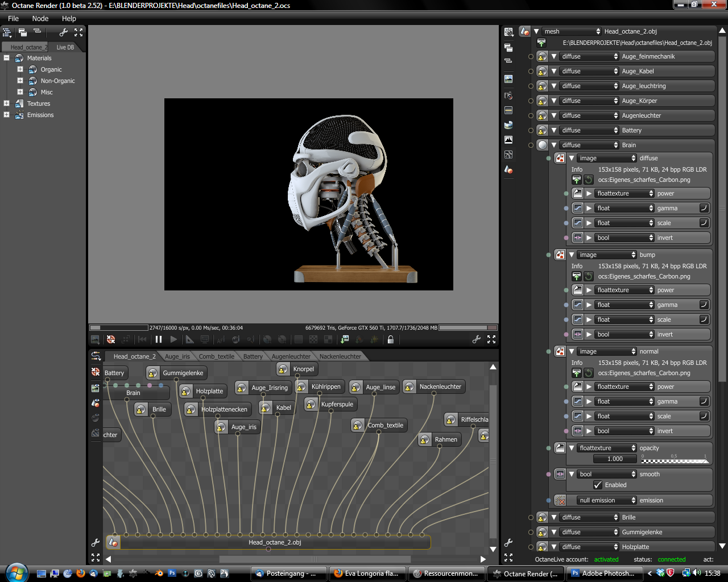
Task: Open the Node menu
Action: [40, 18]
